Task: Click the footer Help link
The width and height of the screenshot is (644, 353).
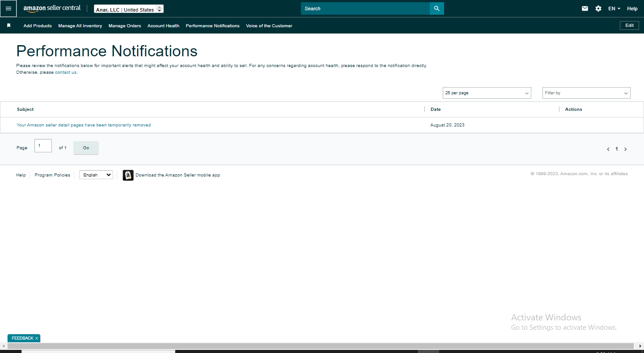Action: (x=21, y=175)
